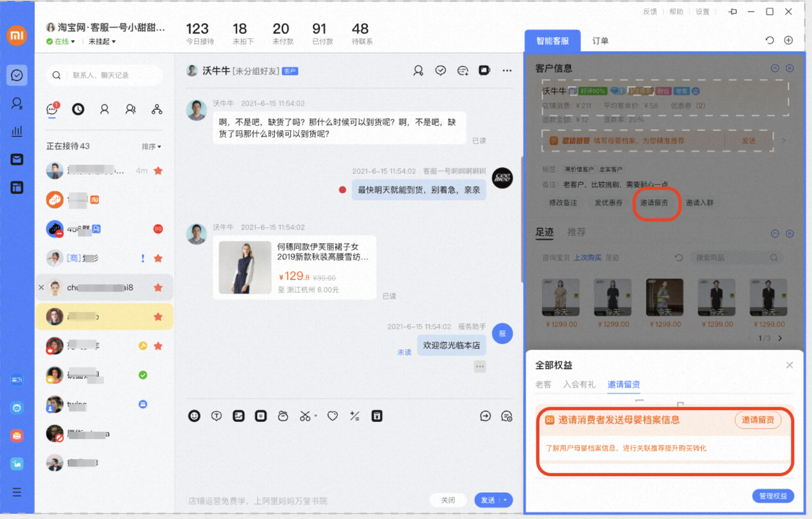Select the single contact filter icon
Image resolution: width=812 pixels, height=519 pixels.
(104, 109)
